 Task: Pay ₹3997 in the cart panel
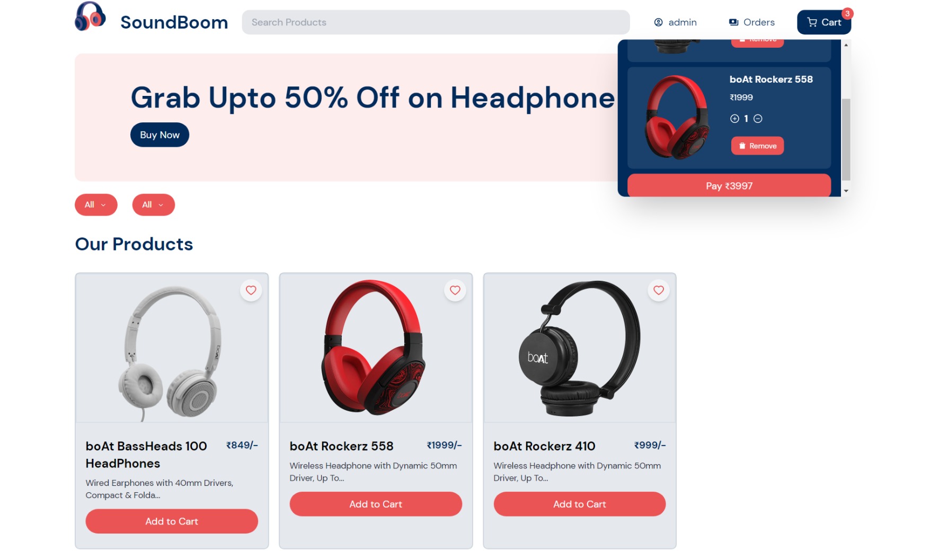tap(729, 186)
